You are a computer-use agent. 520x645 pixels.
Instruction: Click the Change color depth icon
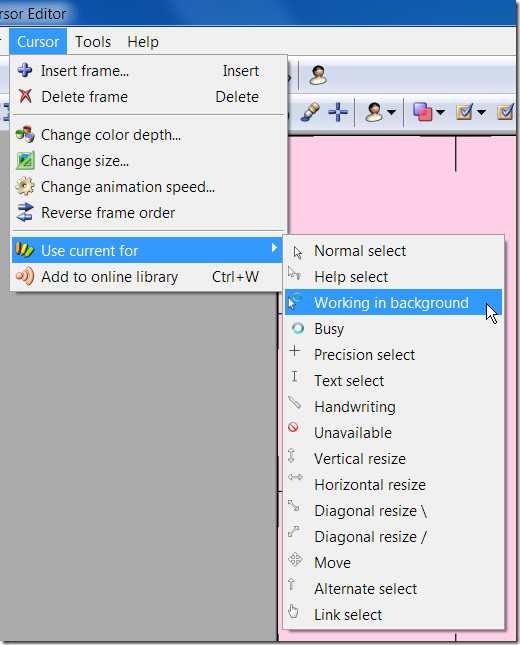(x=25, y=135)
